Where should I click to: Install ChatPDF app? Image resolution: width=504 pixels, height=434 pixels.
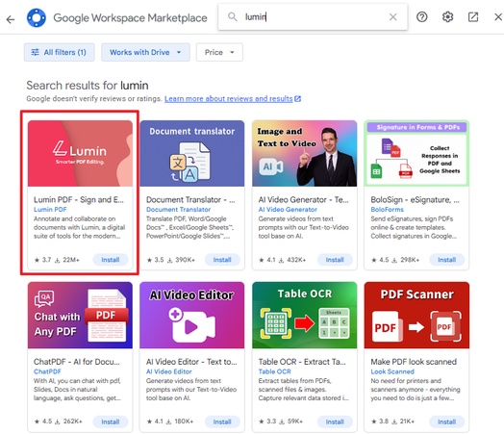pos(111,421)
